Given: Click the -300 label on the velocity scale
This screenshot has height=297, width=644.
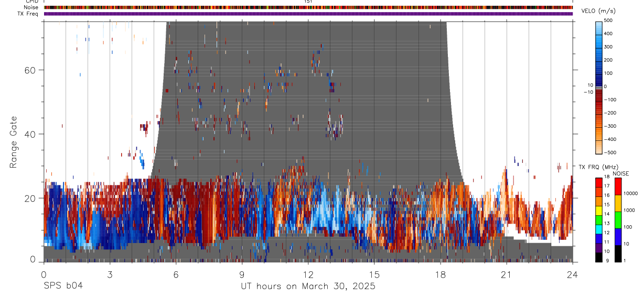Looking at the screenshot, I should point(609,126).
